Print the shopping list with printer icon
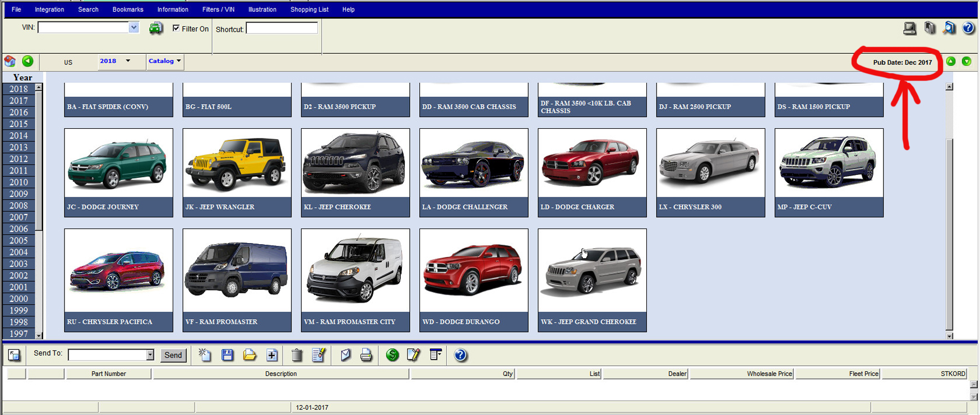This screenshot has height=415, width=980. [366, 355]
